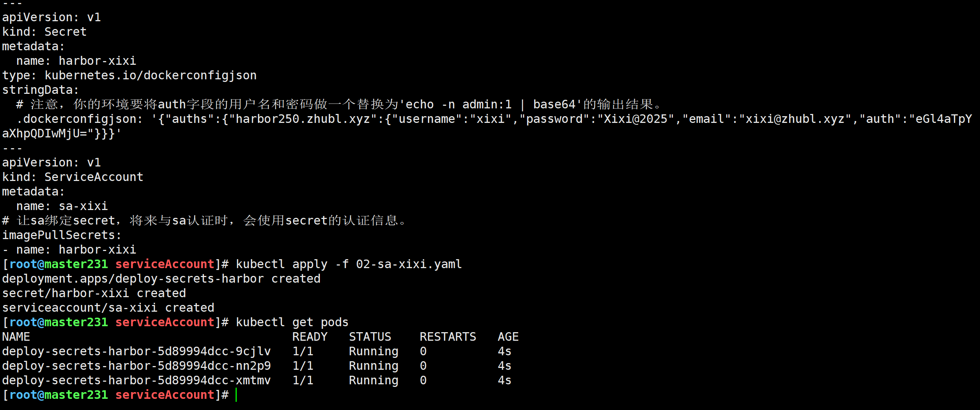Click '1/1' ready value of the 9cjlv pod

pyautogui.click(x=303, y=351)
